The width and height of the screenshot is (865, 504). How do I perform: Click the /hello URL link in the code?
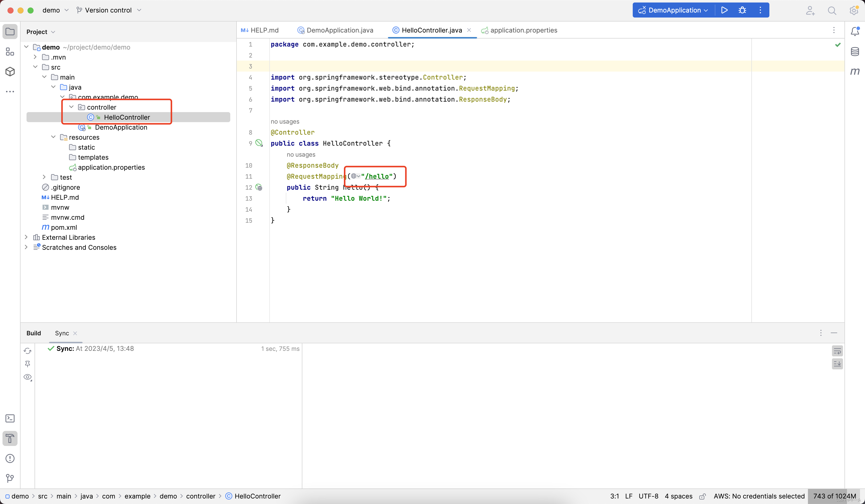coord(377,176)
